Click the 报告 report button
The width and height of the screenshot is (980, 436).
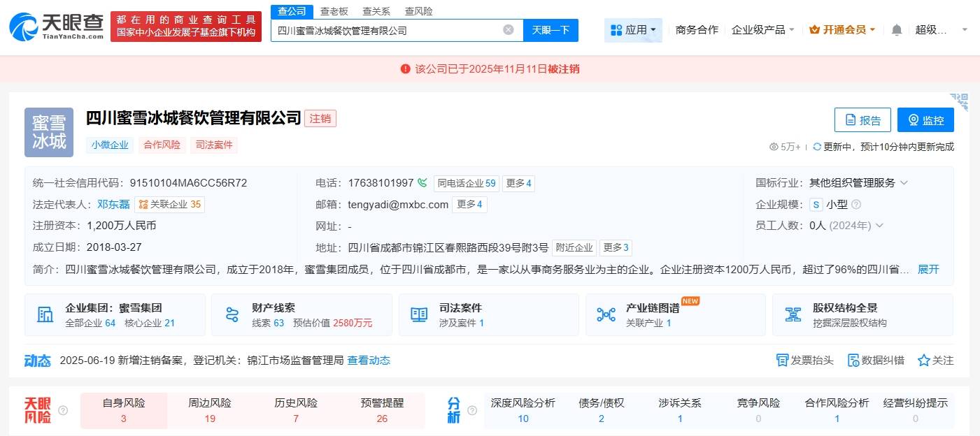point(862,120)
